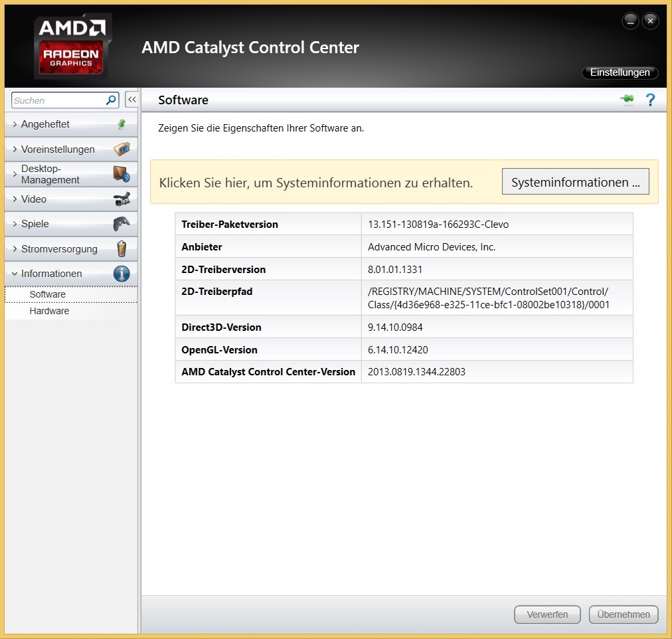The width and height of the screenshot is (672, 639).
Task: Click the Übernehmen button
Action: coord(624,614)
